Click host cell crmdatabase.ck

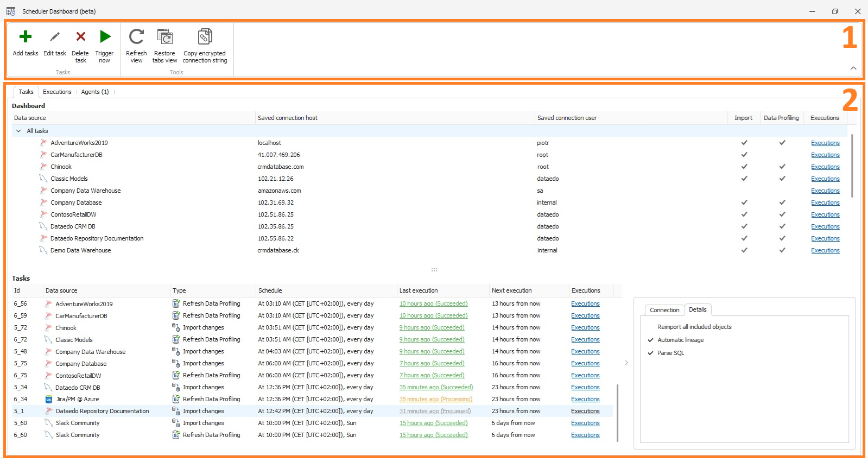[278, 250]
